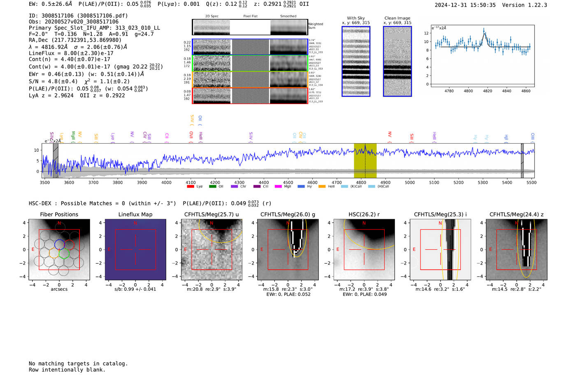This screenshot has height=392, width=576.
Task: Click the (K)CaII legend swatch
Action: click(344, 186)
